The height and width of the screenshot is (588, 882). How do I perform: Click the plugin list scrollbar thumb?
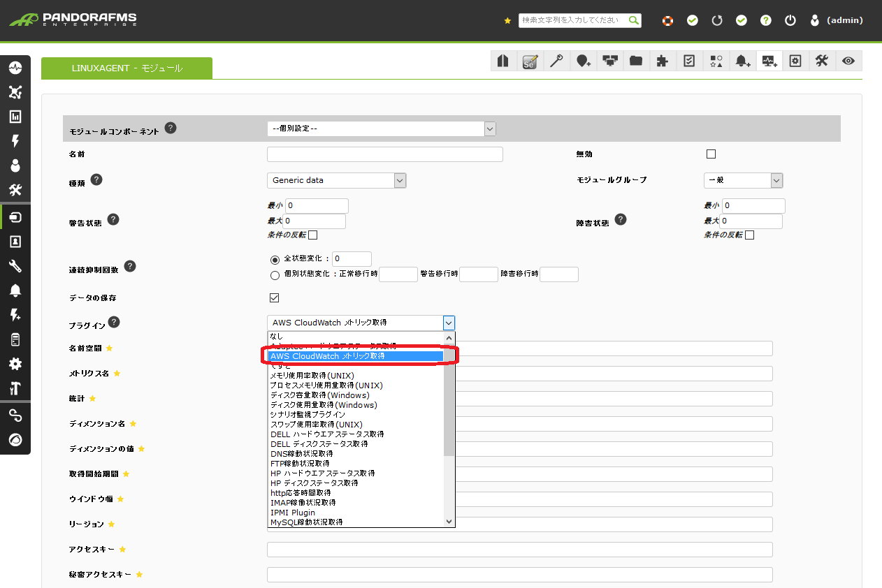tap(449, 399)
